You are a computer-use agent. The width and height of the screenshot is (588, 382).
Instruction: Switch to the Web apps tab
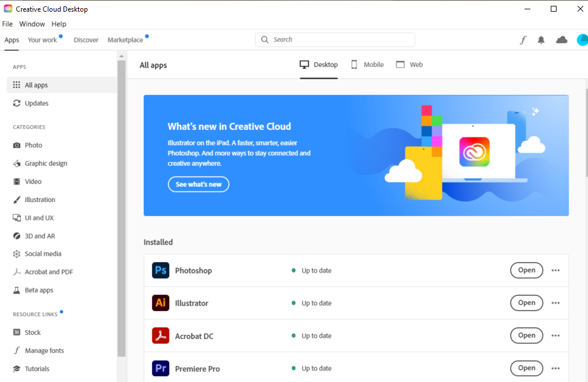point(409,65)
